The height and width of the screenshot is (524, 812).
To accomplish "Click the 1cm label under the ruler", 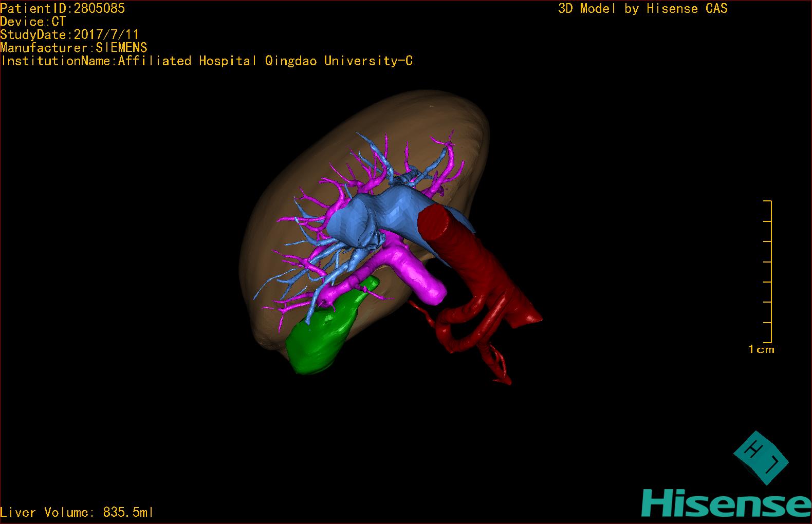I will [x=761, y=349].
